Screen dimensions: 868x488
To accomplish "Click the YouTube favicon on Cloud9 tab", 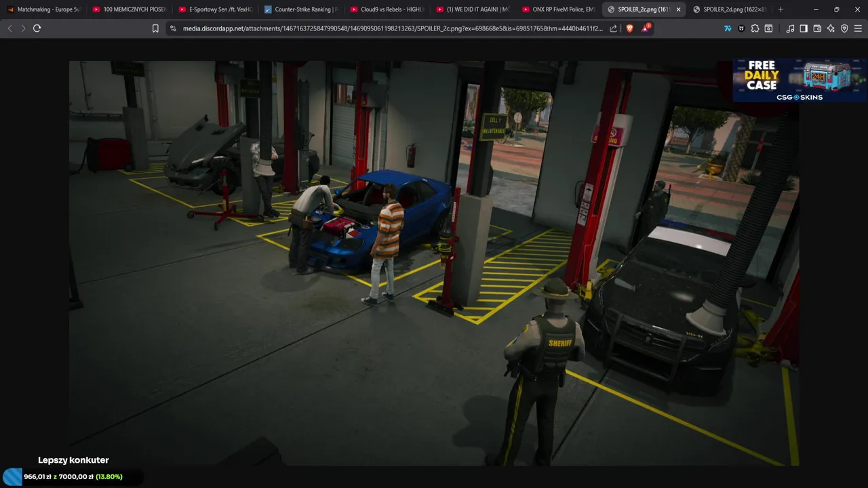I will coord(354,9).
